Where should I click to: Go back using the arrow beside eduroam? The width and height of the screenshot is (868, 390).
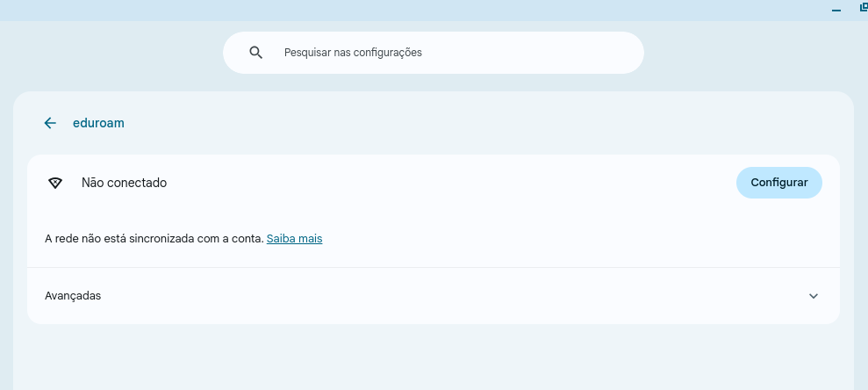click(x=50, y=123)
